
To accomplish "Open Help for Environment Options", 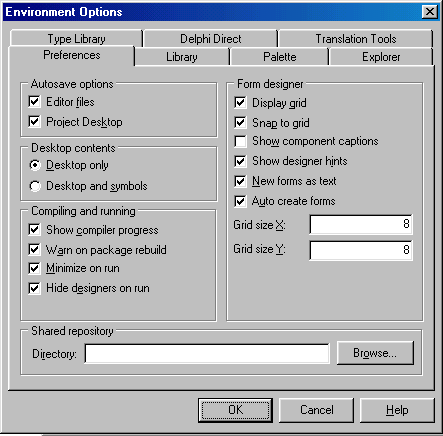I will (x=397, y=410).
